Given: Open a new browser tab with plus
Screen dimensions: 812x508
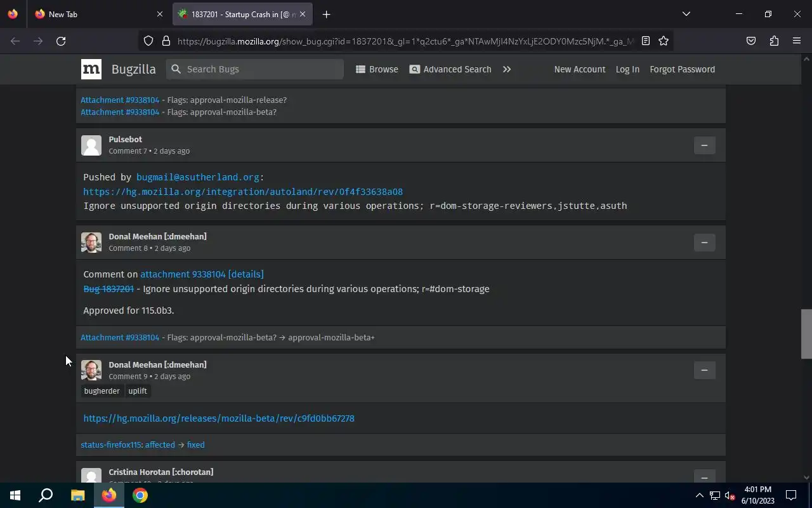Looking at the screenshot, I should tap(326, 14).
